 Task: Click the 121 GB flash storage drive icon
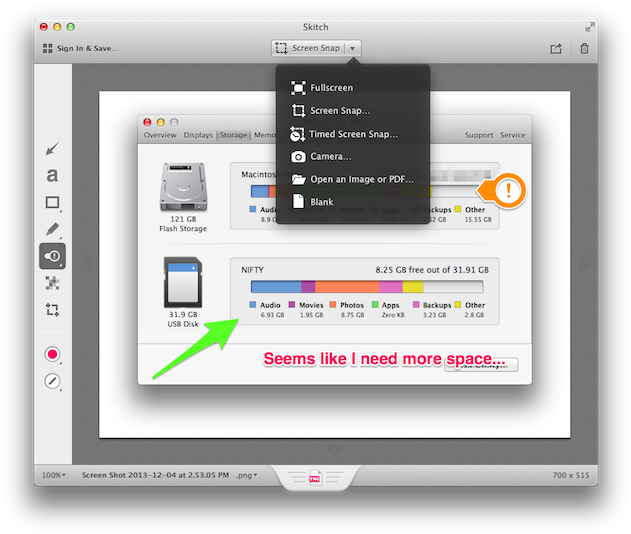[x=184, y=187]
